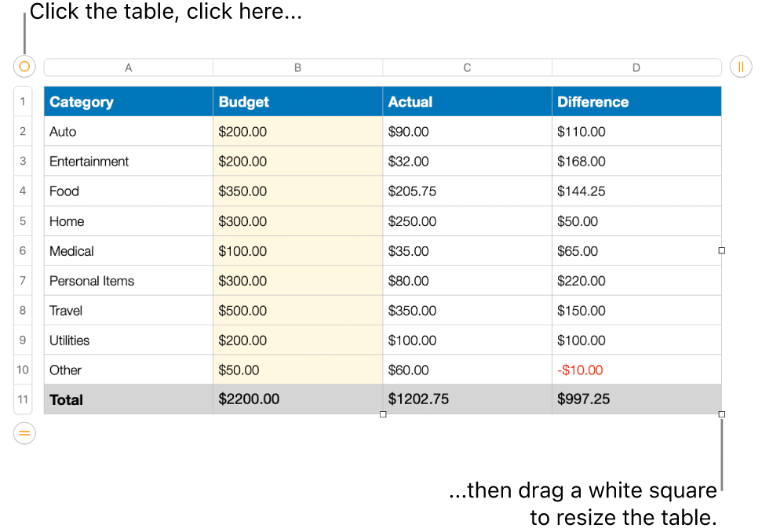Select the Category header cell
Viewport: 762px width, 532px height.
[x=128, y=101]
